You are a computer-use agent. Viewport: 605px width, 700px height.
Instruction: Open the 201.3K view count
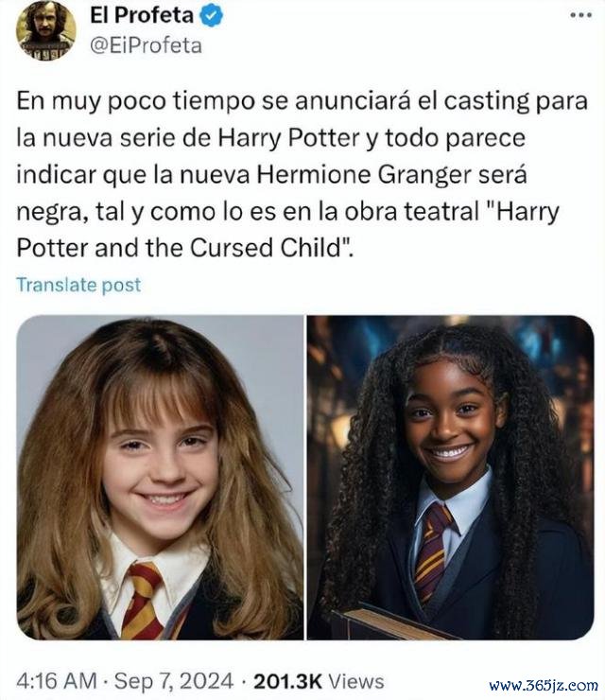(287, 681)
